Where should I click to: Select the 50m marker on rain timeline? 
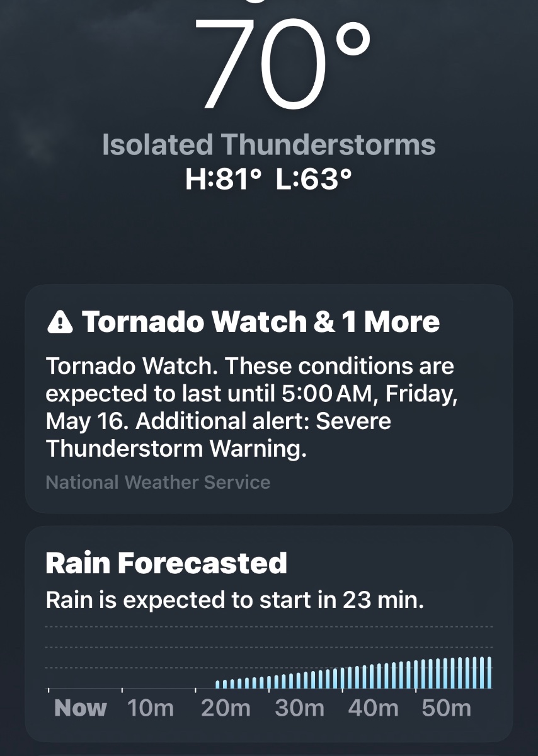click(x=447, y=708)
